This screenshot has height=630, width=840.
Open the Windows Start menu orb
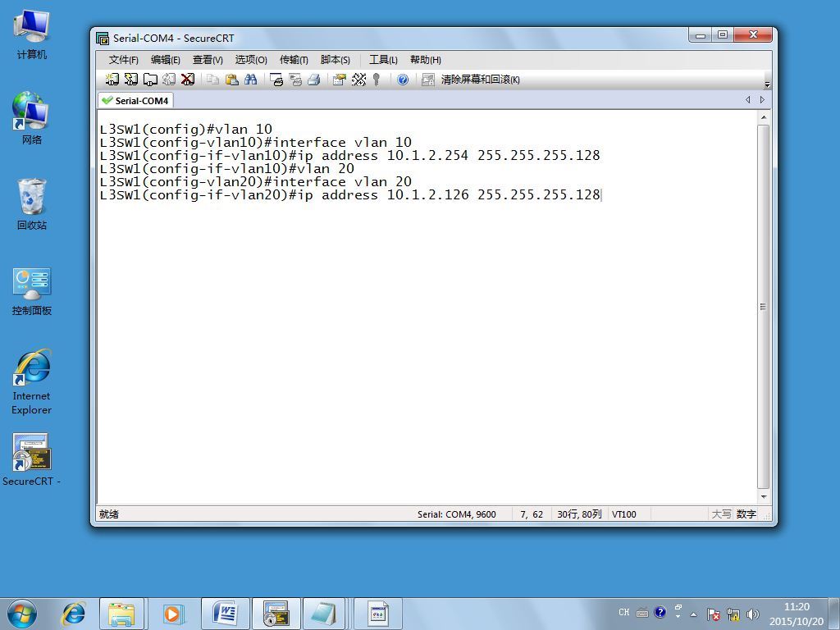[x=22, y=614]
